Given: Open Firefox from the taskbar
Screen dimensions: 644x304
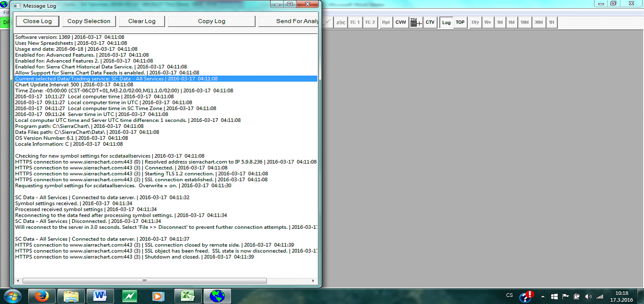Looking at the screenshot, I should click(x=42, y=296).
